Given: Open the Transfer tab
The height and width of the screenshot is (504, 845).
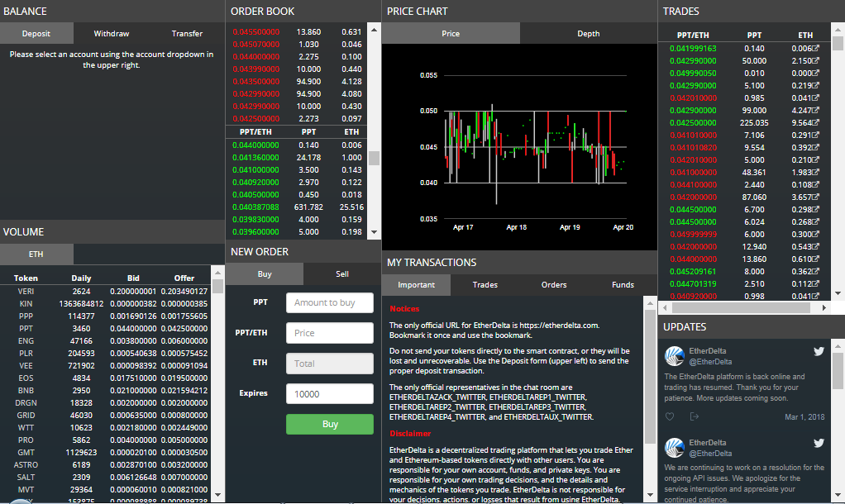Looking at the screenshot, I should click(x=187, y=33).
